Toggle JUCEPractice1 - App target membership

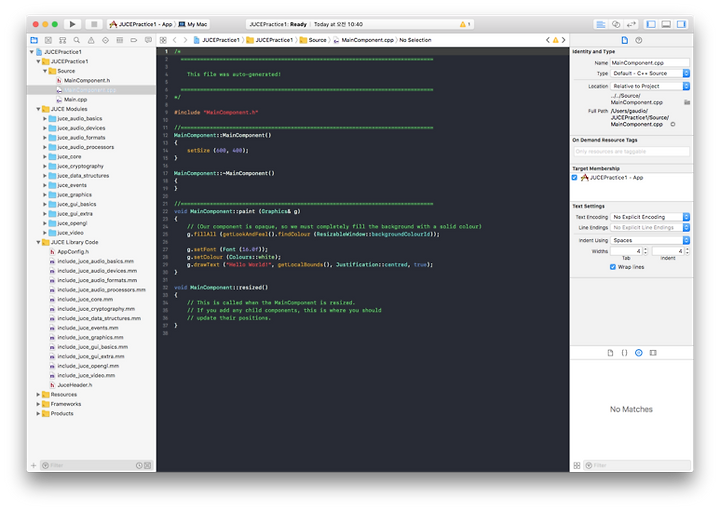(x=574, y=178)
